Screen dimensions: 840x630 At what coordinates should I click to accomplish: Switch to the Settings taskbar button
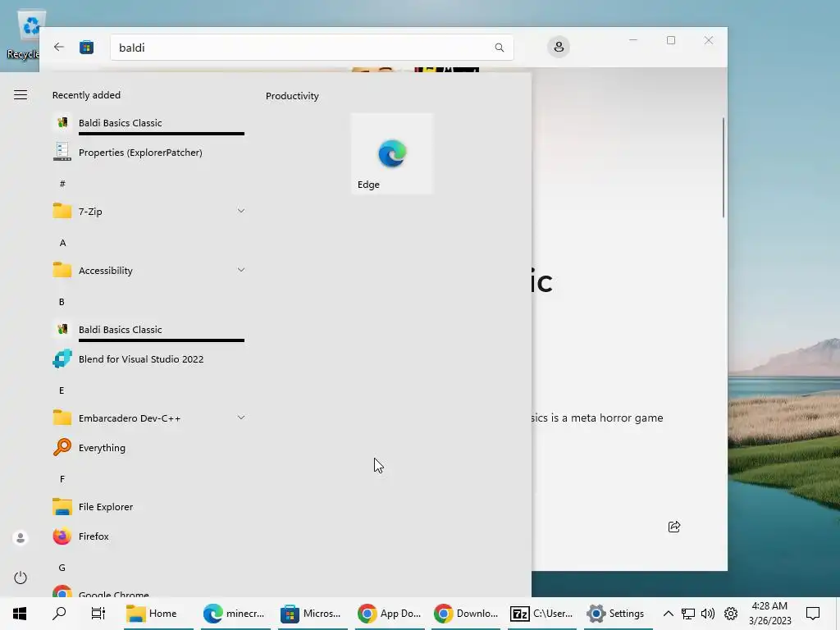[x=619, y=614]
